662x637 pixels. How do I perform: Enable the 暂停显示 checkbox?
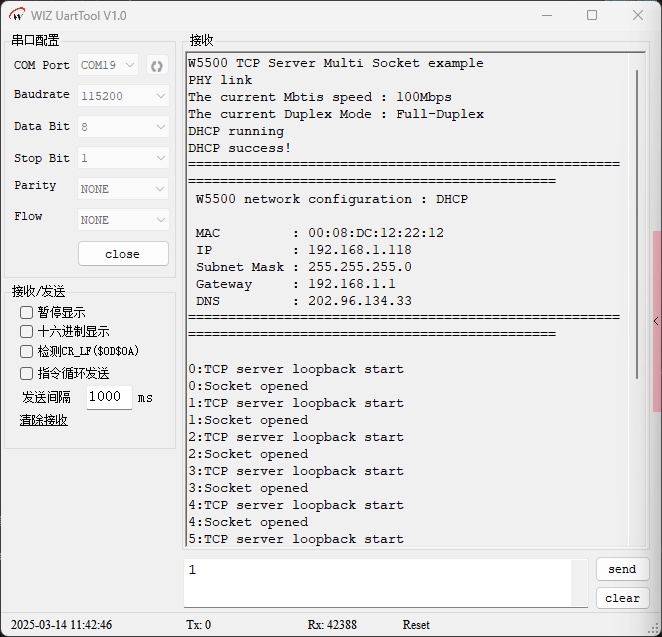coord(27,312)
